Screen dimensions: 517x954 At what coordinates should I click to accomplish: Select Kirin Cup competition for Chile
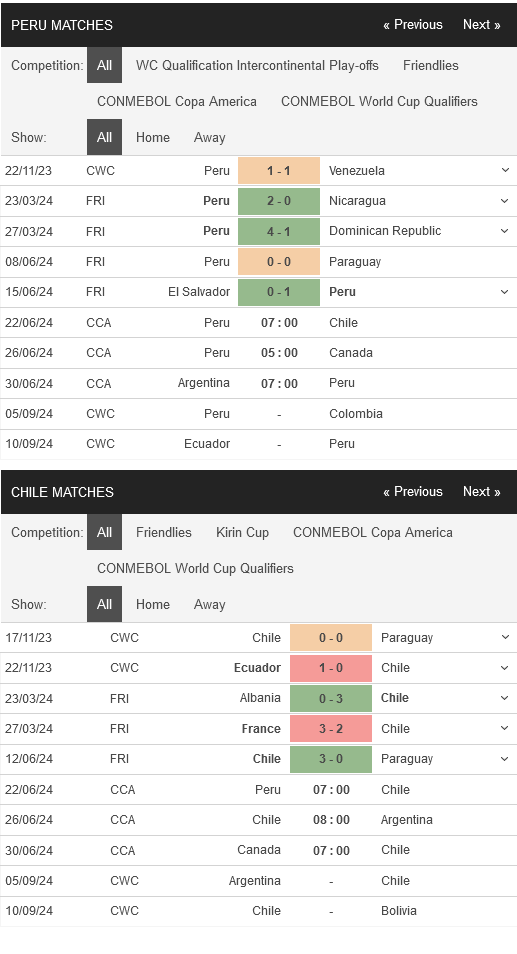point(242,532)
